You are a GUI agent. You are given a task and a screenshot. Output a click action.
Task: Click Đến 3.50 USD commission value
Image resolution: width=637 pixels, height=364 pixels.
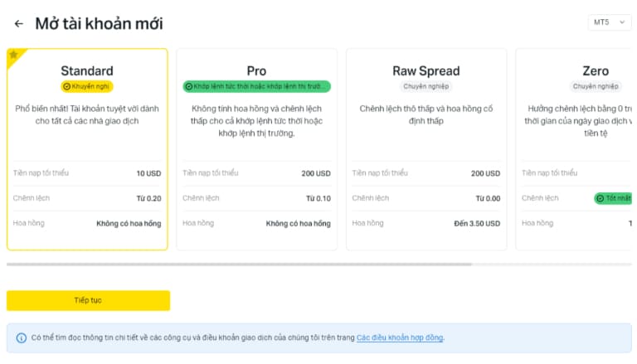[477, 223]
